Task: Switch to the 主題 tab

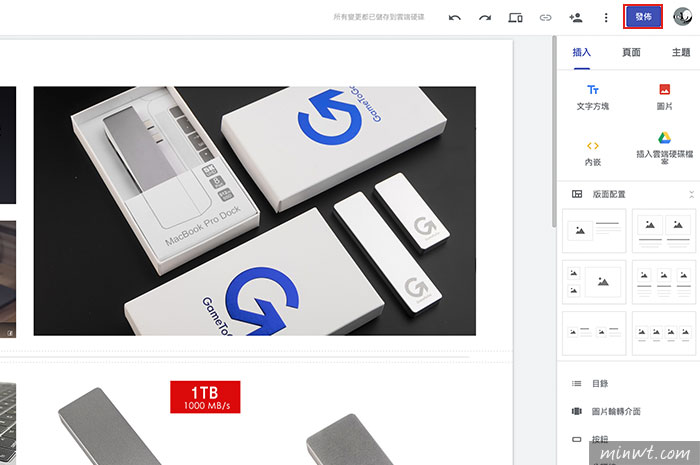Action: [x=681, y=53]
